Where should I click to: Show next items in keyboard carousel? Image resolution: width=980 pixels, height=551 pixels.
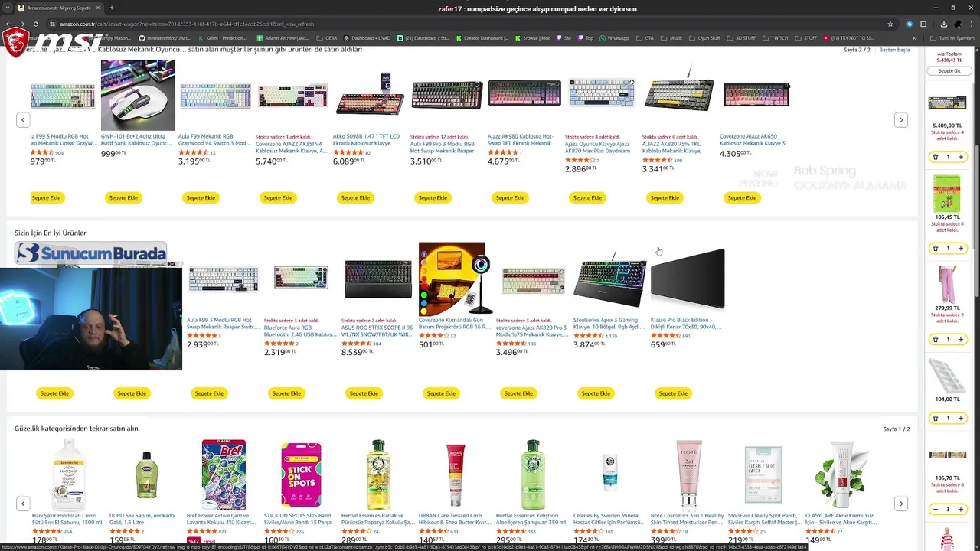(901, 120)
